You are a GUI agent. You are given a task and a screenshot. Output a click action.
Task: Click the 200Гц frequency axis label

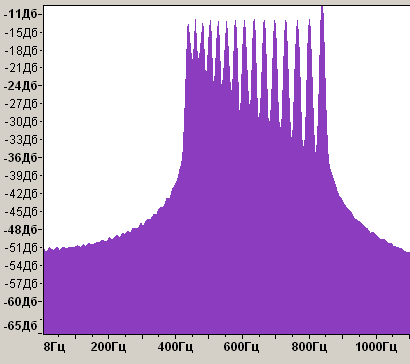click(x=108, y=347)
